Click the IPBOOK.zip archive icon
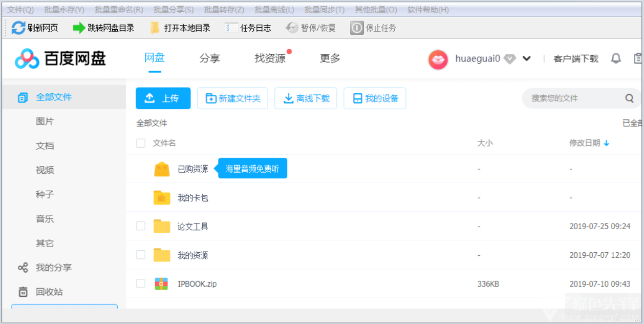644x324 pixels. (x=161, y=283)
